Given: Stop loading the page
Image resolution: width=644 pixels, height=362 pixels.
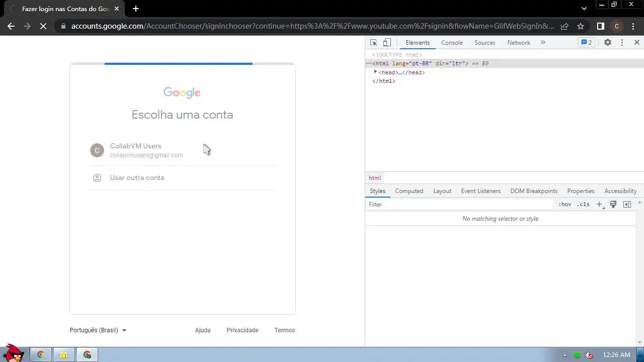Looking at the screenshot, I should point(43,26).
